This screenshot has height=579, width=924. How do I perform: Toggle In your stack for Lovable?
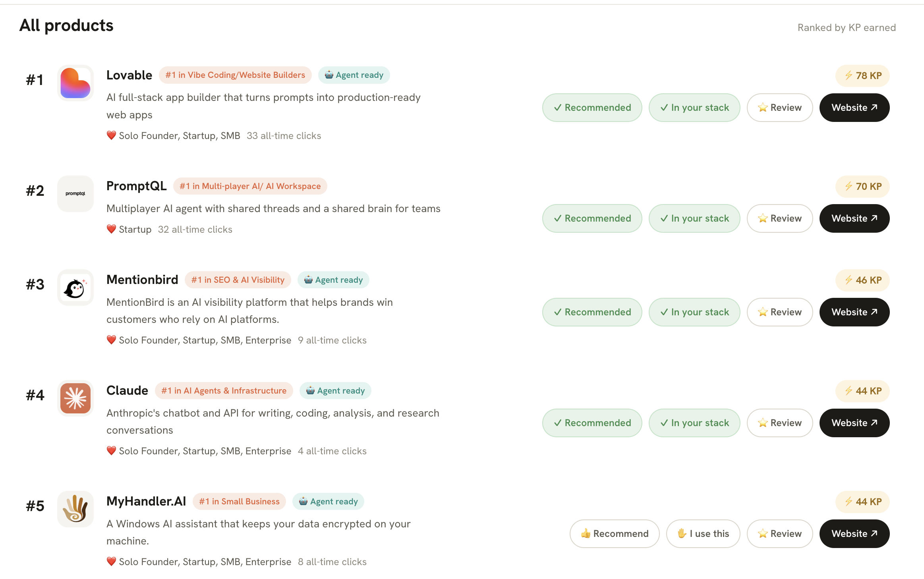pyautogui.click(x=694, y=108)
